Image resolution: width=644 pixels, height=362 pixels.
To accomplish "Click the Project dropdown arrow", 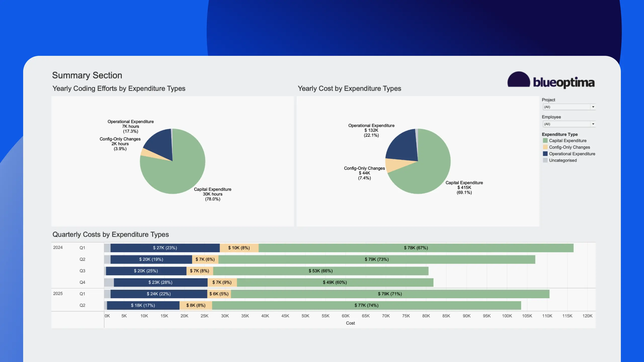I will (593, 107).
